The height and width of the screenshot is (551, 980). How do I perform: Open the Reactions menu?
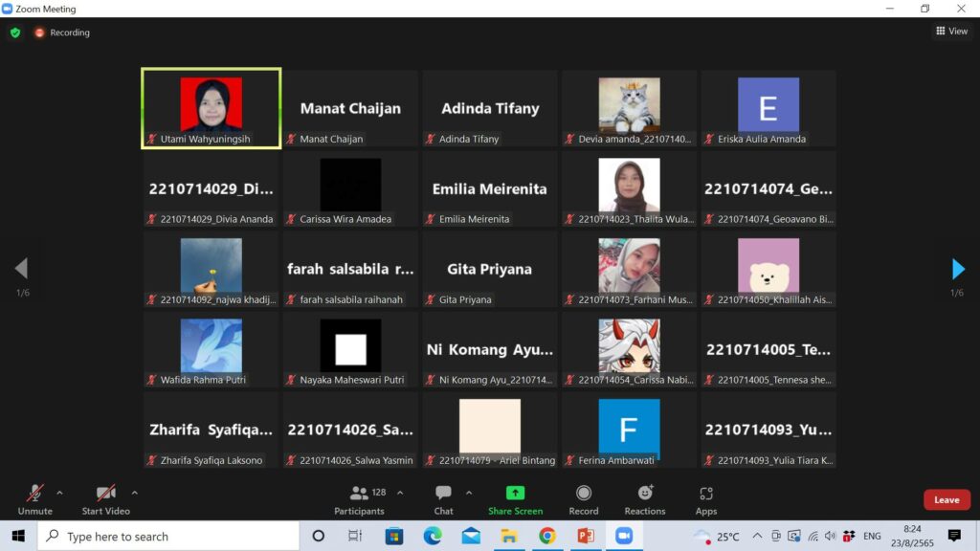(x=645, y=498)
